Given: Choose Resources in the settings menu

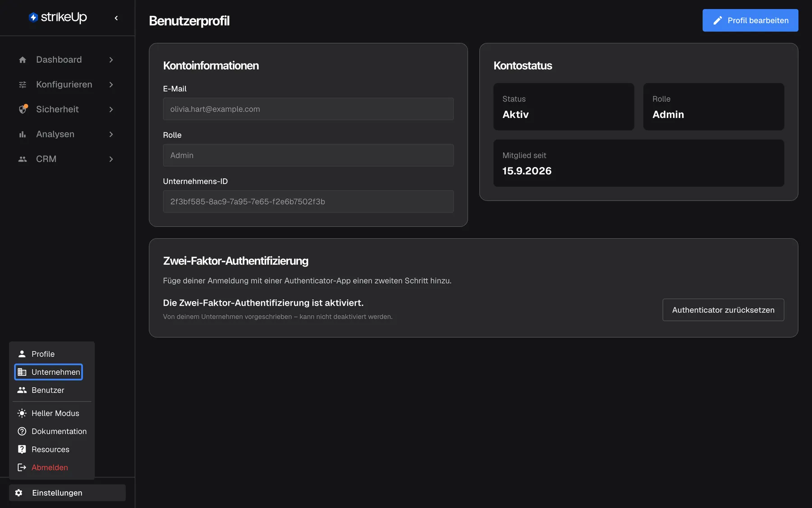Looking at the screenshot, I should (x=52, y=449).
